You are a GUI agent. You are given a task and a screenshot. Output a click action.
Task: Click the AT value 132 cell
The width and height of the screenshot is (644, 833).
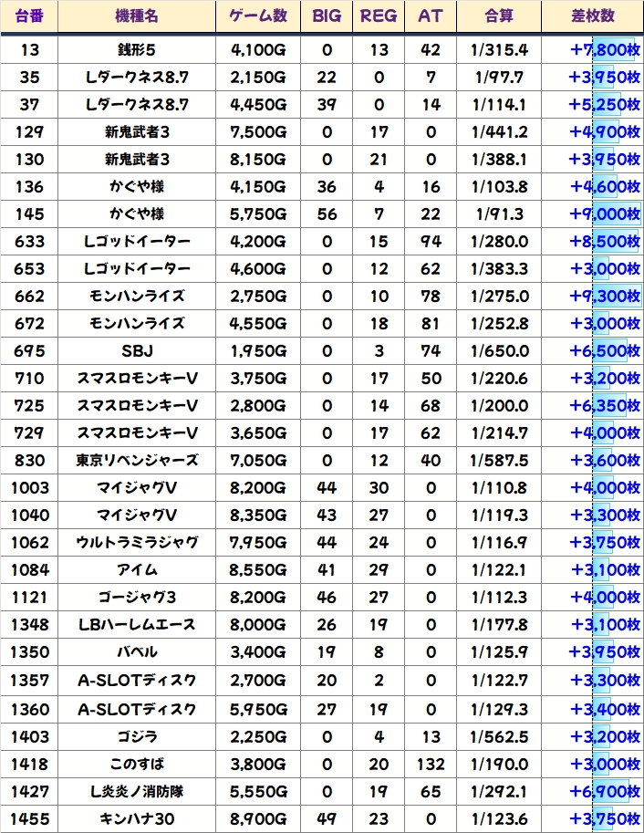click(431, 762)
